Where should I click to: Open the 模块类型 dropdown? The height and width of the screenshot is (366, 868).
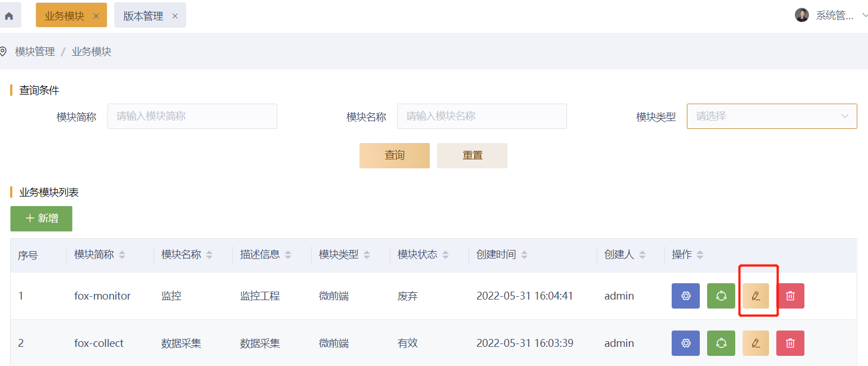(x=771, y=116)
